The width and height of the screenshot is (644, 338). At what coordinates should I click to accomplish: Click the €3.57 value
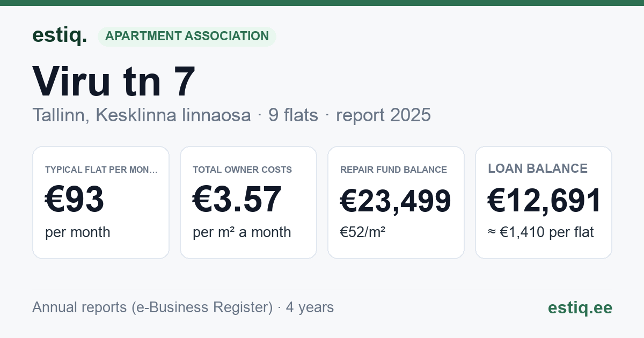[x=237, y=200]
